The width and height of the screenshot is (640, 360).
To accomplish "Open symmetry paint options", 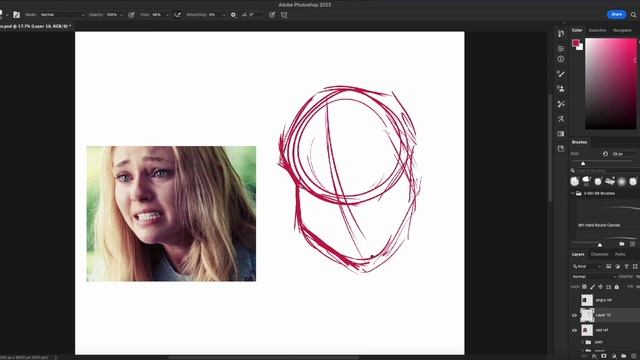I will click(284, 15).
